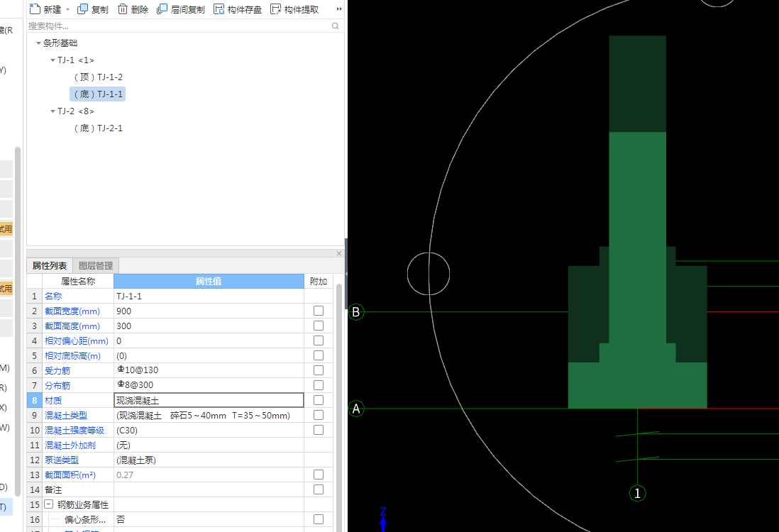Click the 新建 (New) component icon

pyautogui.click(x=34, y=9)
